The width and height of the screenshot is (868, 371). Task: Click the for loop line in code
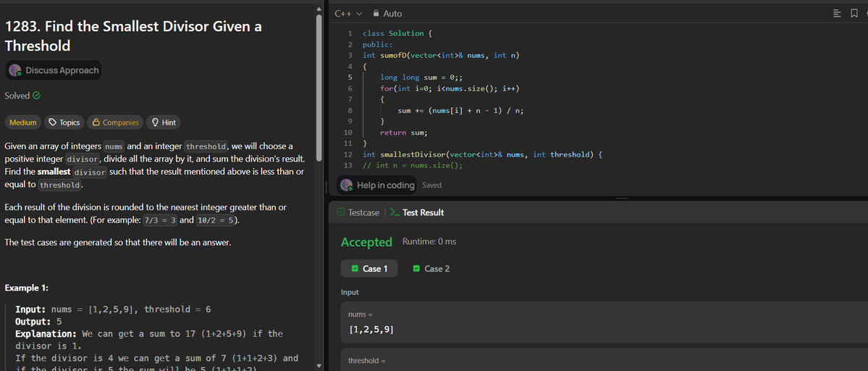(x=450, y=88)
